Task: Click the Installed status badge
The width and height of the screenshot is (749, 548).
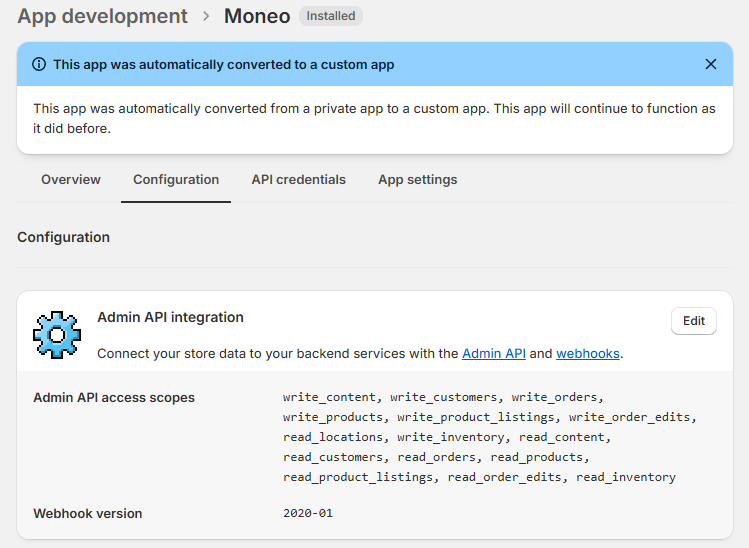Action: tap(331, 16)
